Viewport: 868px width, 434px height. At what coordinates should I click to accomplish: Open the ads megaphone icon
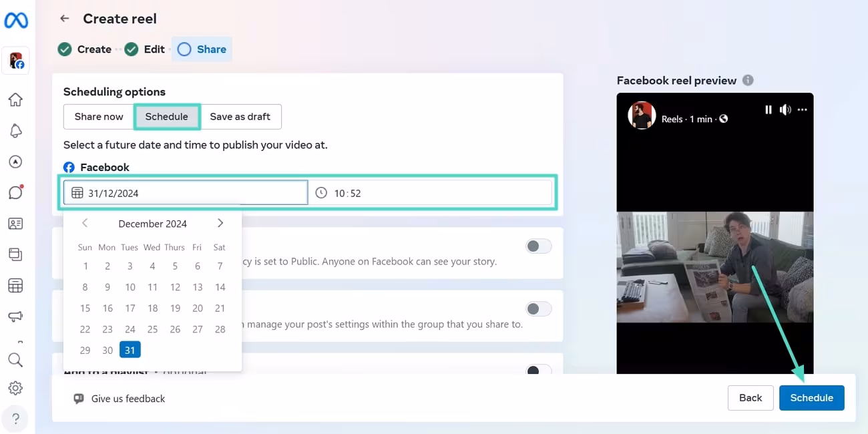(x=15, y=316)
